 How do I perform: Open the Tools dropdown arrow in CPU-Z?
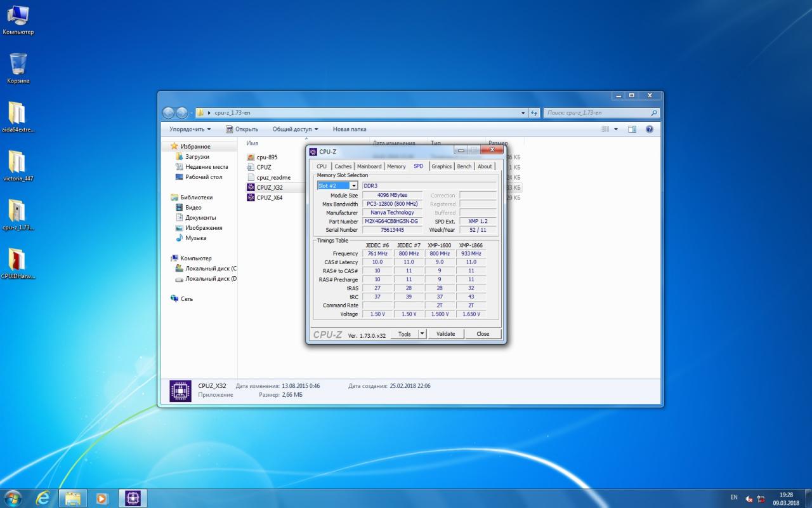click(422, 334)
